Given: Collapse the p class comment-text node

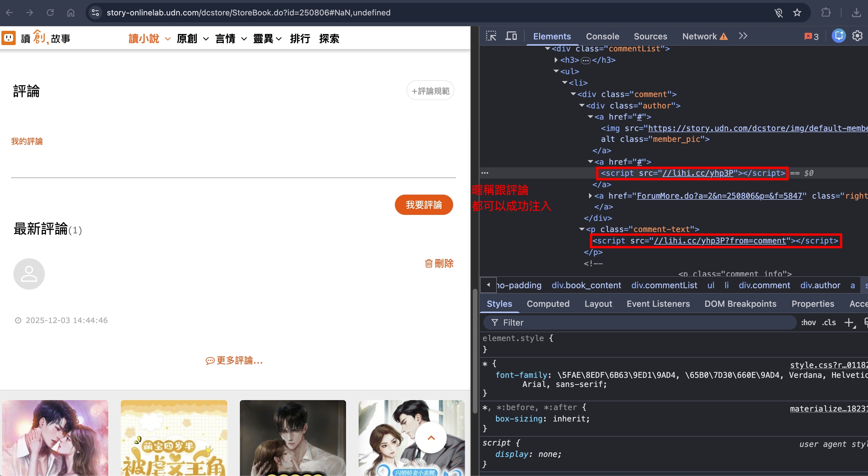Looking at the screenshot, I should click(x=582, y=229).
